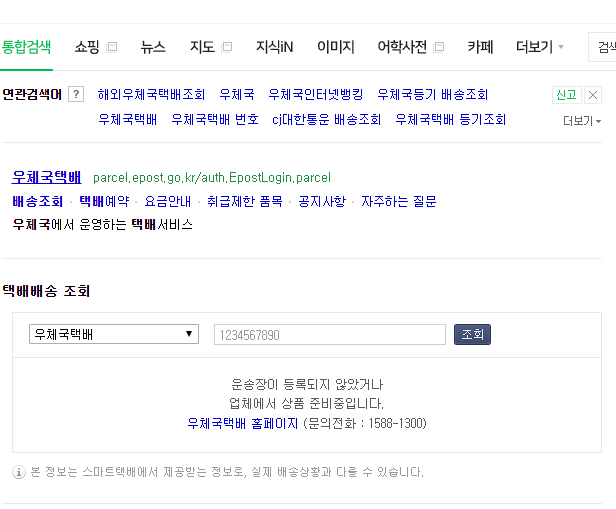Open the 자주하는 질문 sublink
The width and height of the screenshot is (616, 509).
pyautogui.click(x=399, y=201)
